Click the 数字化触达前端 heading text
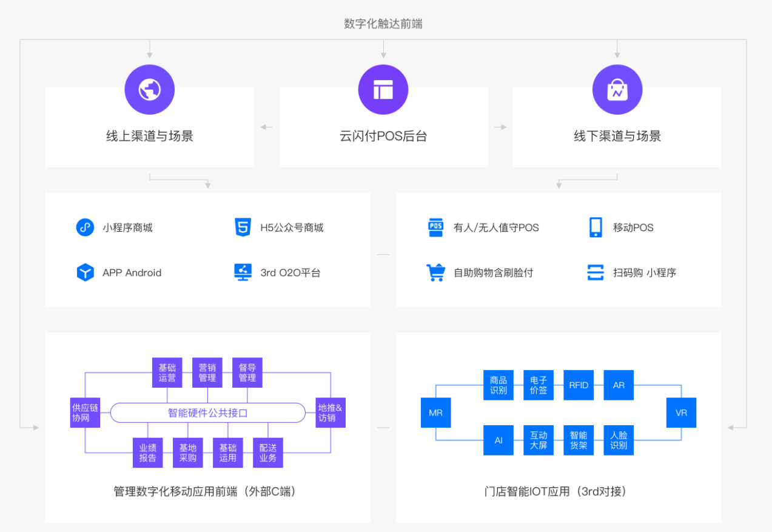 pyautogui.click(x=383, y=24)
